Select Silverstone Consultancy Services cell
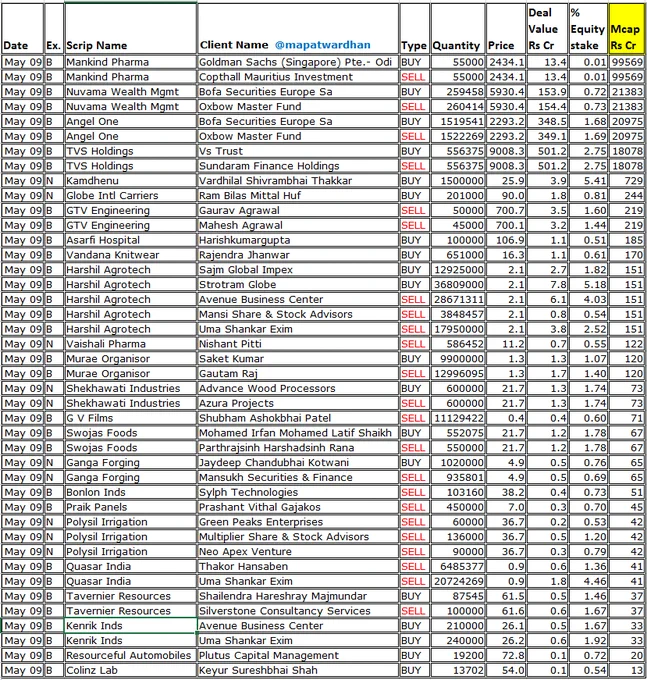The width and height of the screenshot is (647, 680). 298,611
